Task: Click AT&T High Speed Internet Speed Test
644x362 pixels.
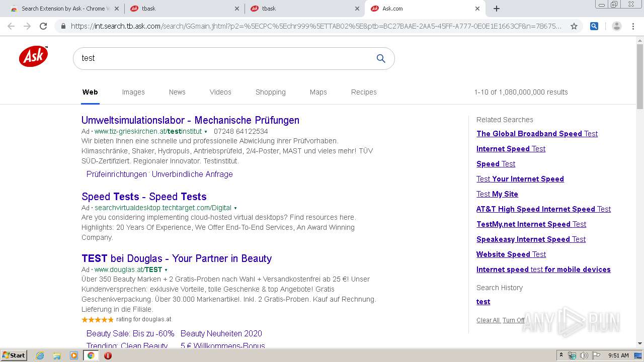Action: coord(543,209)
